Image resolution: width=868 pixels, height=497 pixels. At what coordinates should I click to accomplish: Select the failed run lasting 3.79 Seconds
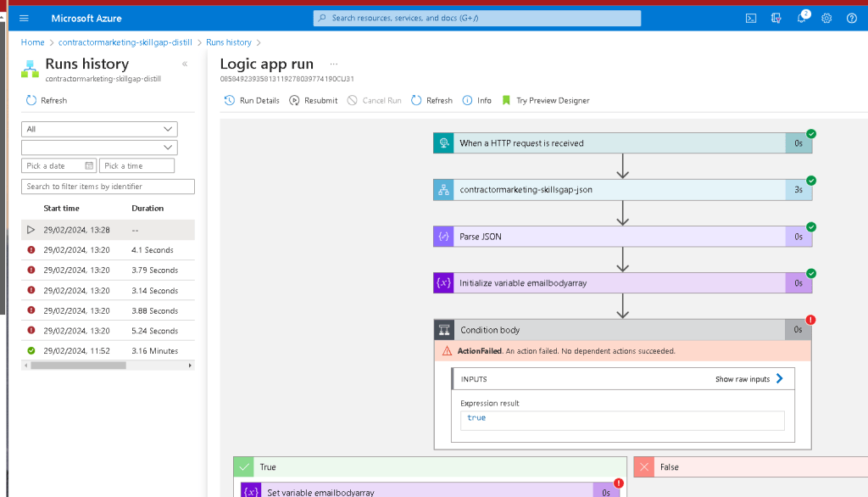click(x=108, y=270)
